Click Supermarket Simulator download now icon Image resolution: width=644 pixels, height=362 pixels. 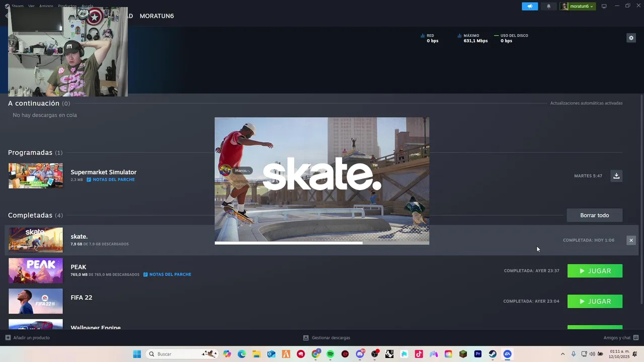click(616, 176)
